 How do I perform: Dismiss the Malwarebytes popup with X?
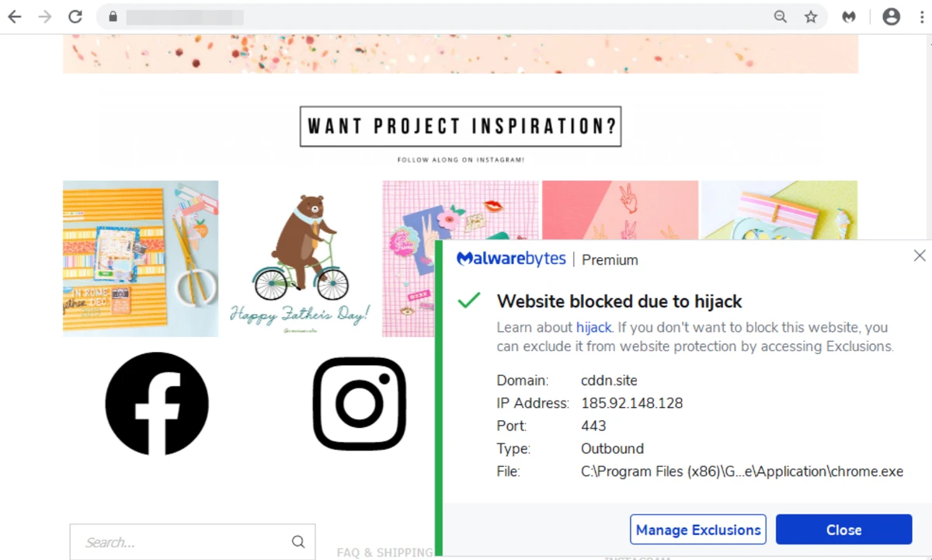click(920, 256)
